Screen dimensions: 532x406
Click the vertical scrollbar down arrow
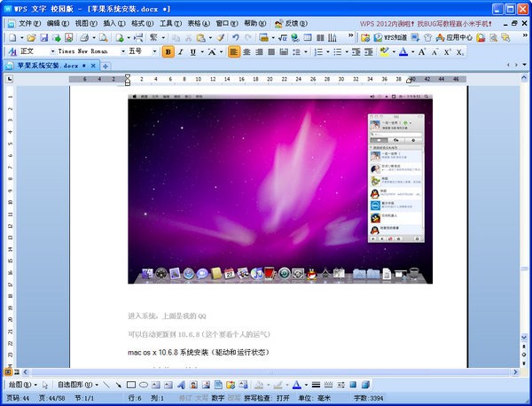pos(524,337)
